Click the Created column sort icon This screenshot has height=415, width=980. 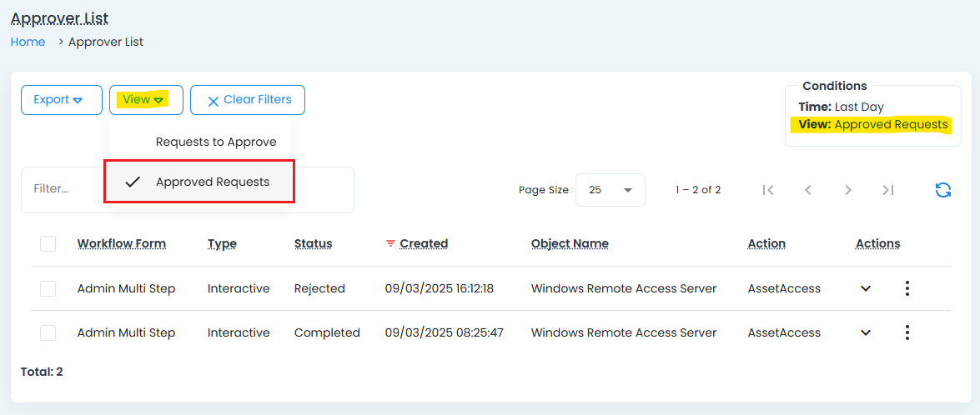point(390,244)
